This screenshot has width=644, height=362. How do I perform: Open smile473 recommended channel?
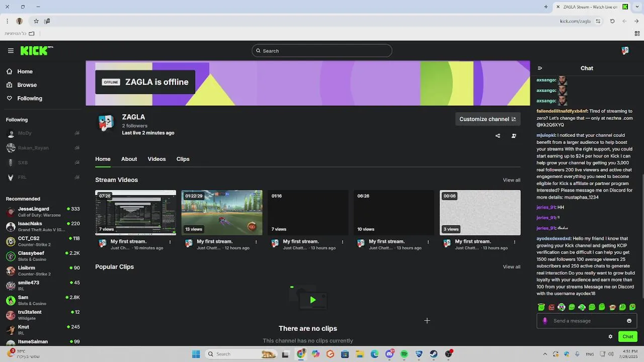click(x=42, y=286)
